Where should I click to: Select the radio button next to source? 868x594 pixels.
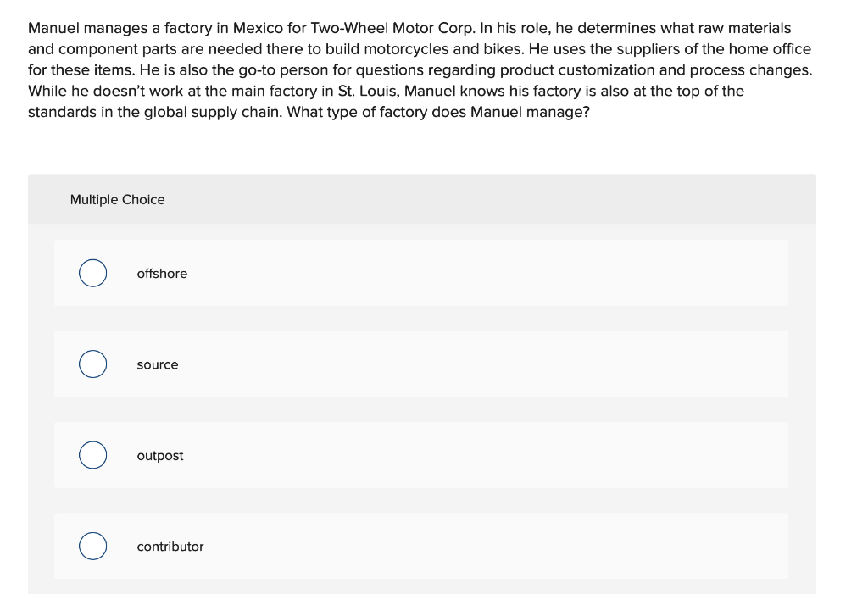tap(92, 364)
